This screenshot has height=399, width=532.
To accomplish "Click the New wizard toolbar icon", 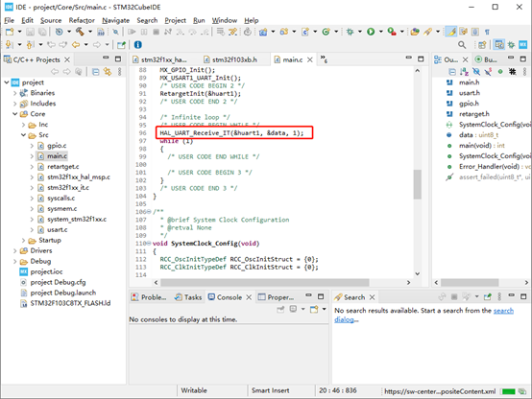I will pyautogui.click(x=10, y=32).
